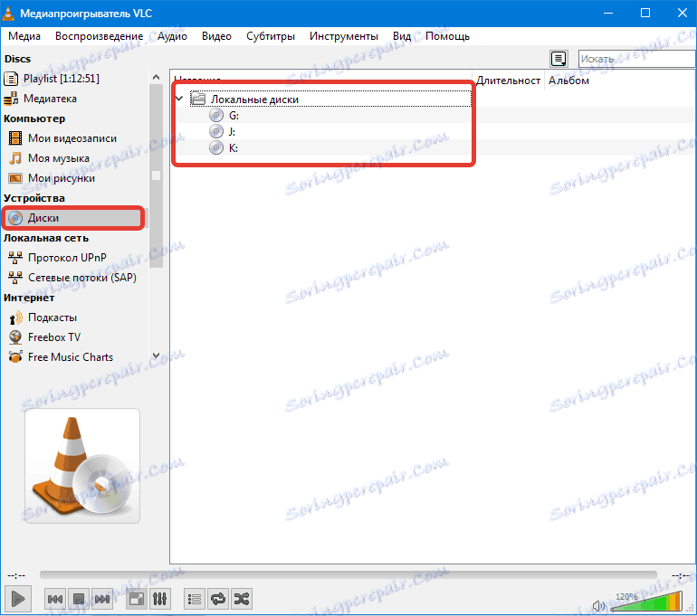Click the disc icon of drive K:
Viewport: 697px width, 616px height.
click(216, 147)
